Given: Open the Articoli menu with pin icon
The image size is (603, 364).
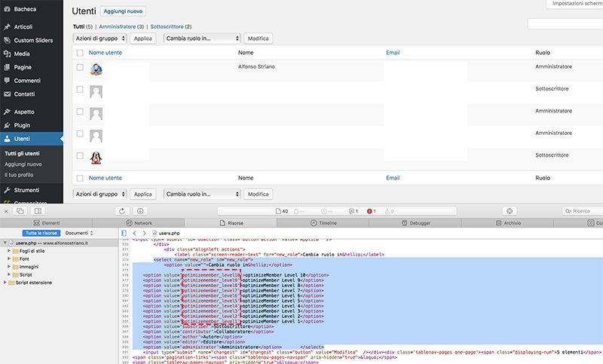Looking at the screenshot, I should click(x=23, y=26).
